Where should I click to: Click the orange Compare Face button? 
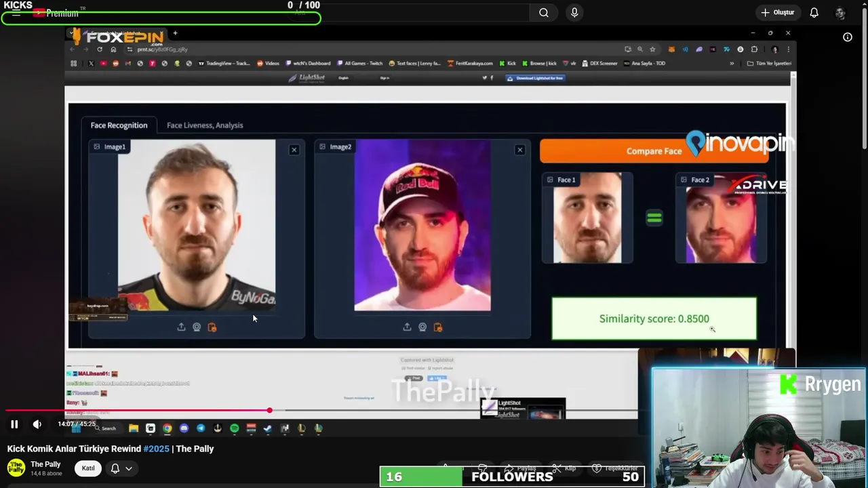[x=654, y=151]
